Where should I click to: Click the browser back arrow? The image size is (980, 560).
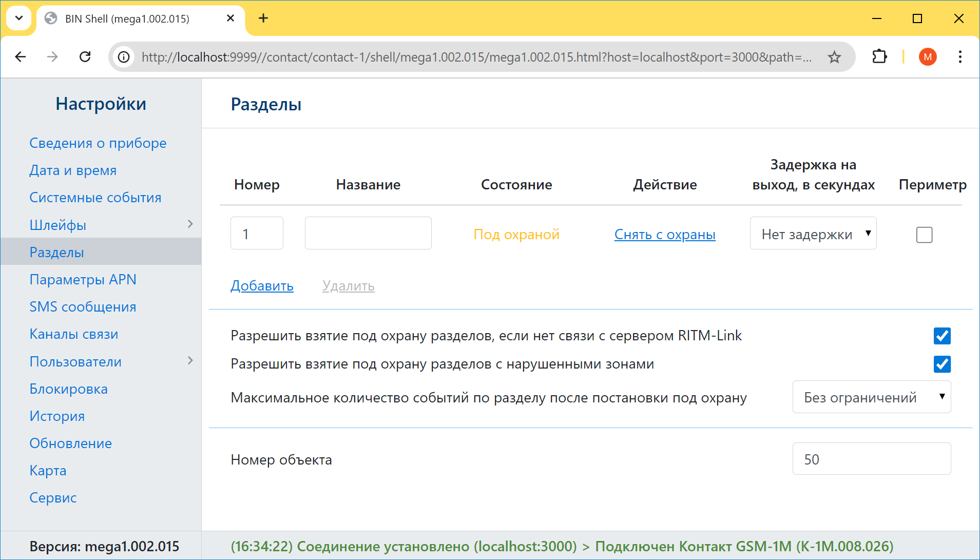click(x=21, y=57)
